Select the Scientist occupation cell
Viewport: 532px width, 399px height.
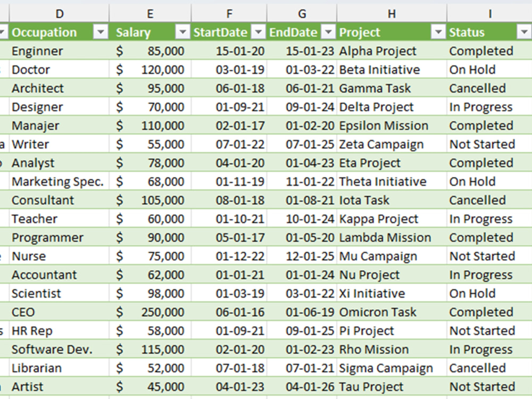(60, 294)
